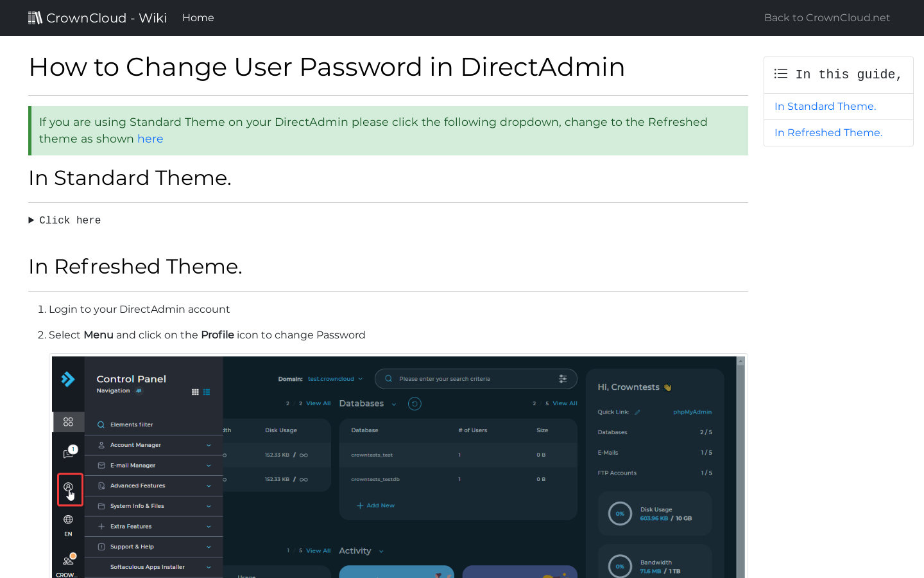Open the Home item in the top navigation
The image size is (924, 578).
[x=198, y=18]
